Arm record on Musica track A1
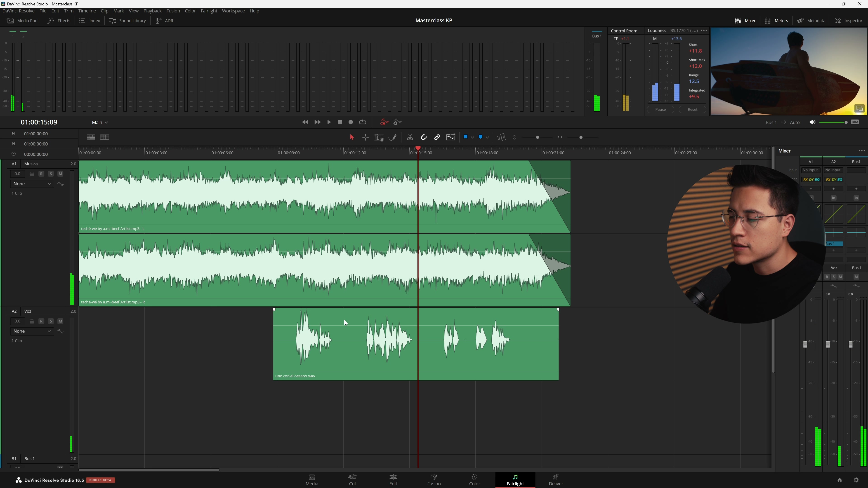This screenshot has height=488, width=868. (x=41, y=174)
